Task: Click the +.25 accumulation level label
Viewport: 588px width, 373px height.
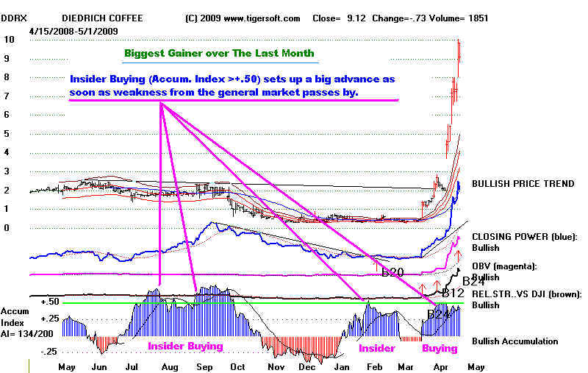Action: point(50,319)
